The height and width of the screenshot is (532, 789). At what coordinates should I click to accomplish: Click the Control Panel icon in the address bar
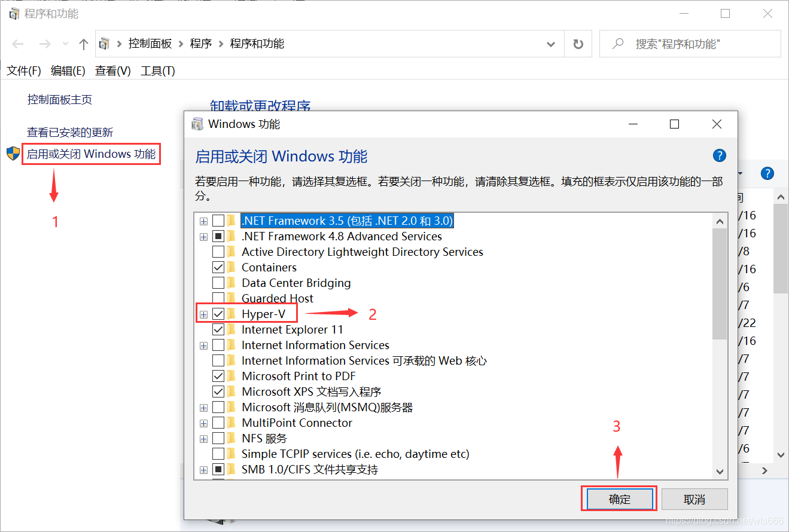[105, 44]
